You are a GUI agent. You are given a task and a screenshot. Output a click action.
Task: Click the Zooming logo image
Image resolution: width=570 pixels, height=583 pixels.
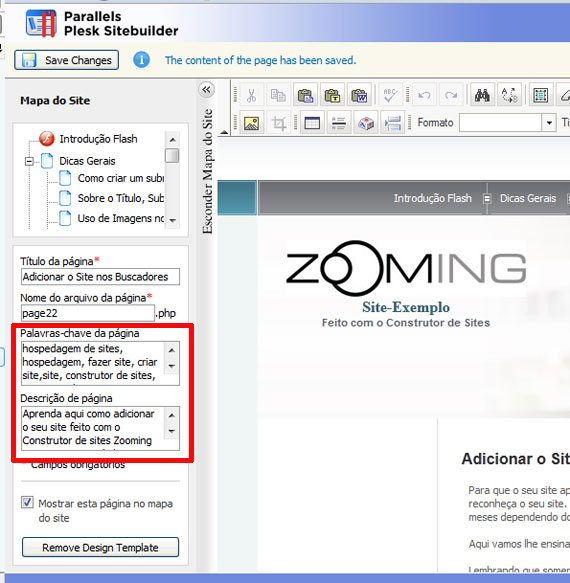pyautogui.click(x=406, y=268)
